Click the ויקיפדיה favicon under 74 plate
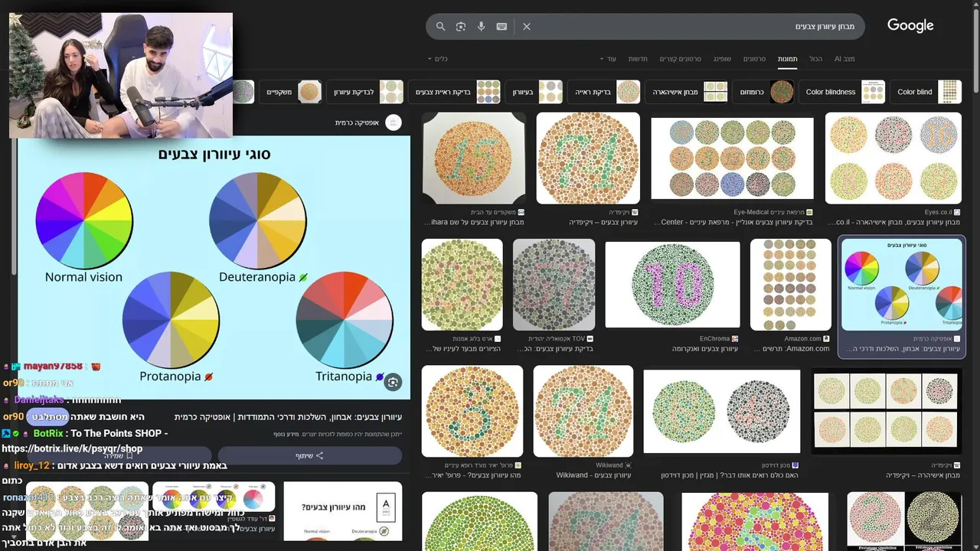The height and width of the screenshot is (551, 980). point(635,212)
